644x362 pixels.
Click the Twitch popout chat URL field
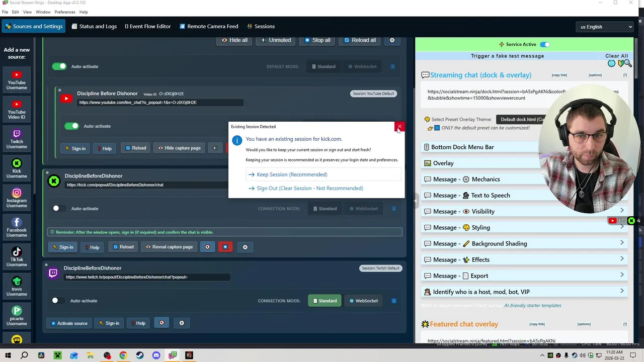[147, 277]
